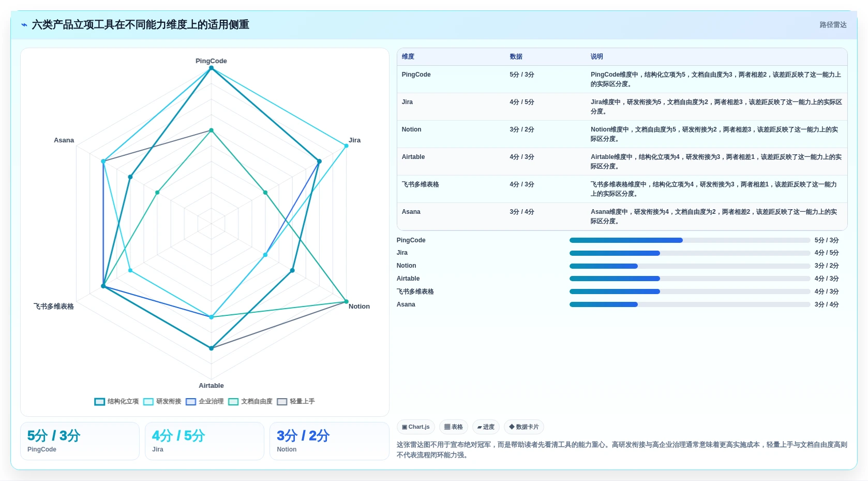The width and height of the screenshot is (868, 481).
Task: Click the radar data point at Airtable axis bottom
Action: [x=211, y=348]
